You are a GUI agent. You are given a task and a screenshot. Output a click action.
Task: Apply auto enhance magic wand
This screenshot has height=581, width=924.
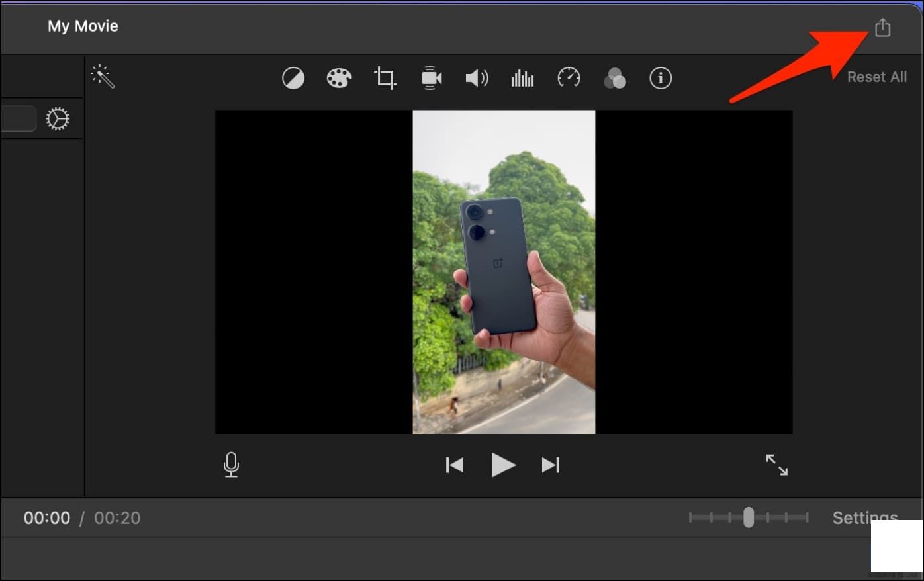(x=103, y=77)
